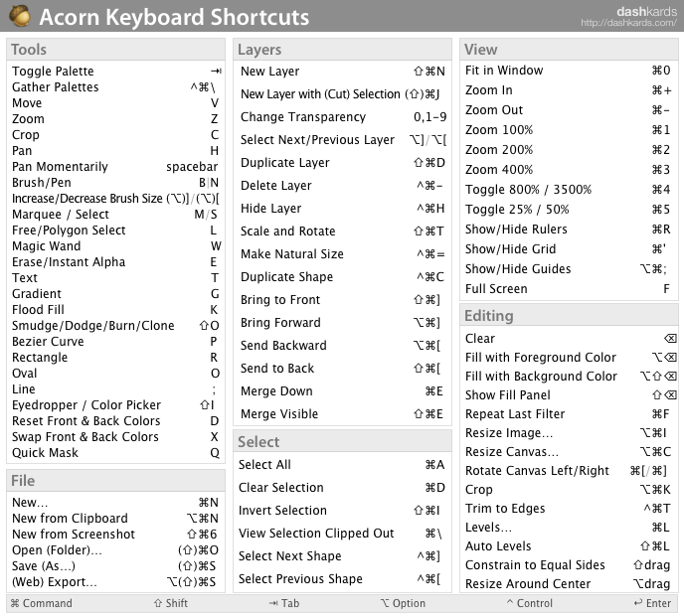Select the Layers section header
The image size is (684, 616).
[x=342, y=50]
